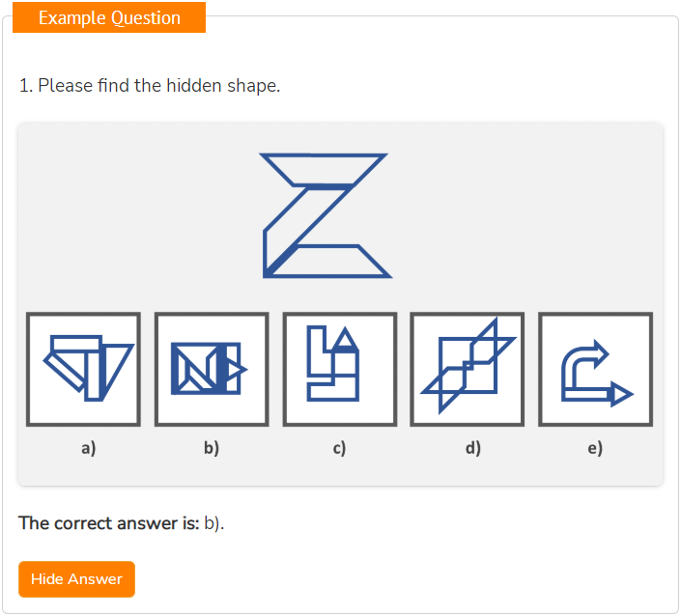Click the c) label under third option
This screenshot has height=616, width=681.
339,448
